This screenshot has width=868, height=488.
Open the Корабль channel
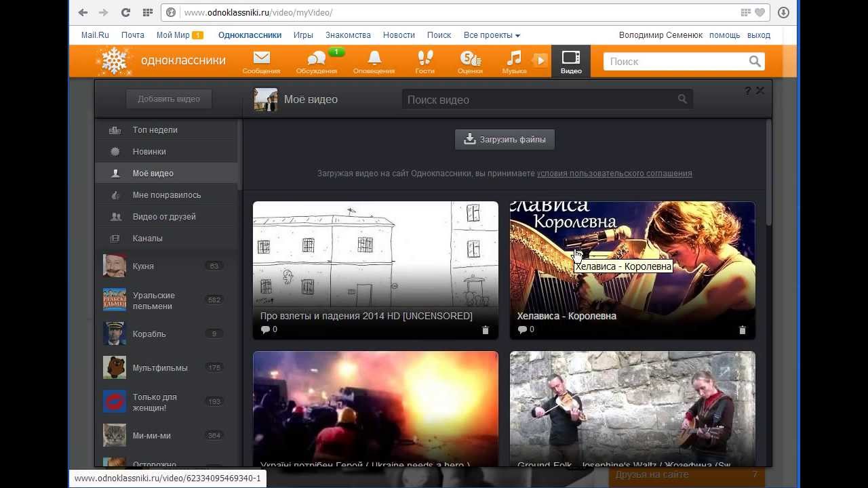point(166,334)
